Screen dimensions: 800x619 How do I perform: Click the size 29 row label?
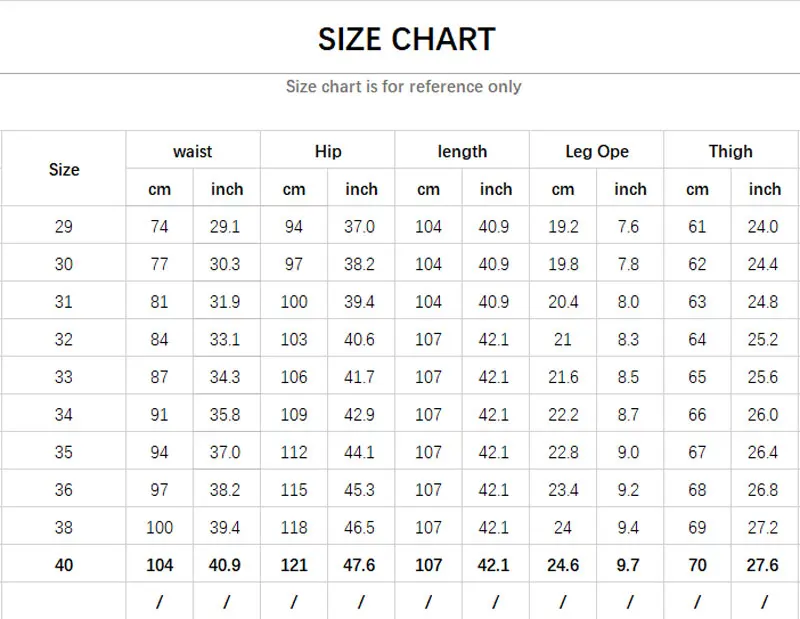click(63, 227)
